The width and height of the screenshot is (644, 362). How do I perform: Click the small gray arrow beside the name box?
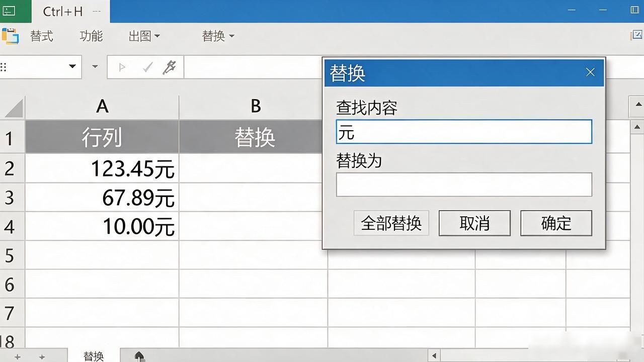point(95,66)
